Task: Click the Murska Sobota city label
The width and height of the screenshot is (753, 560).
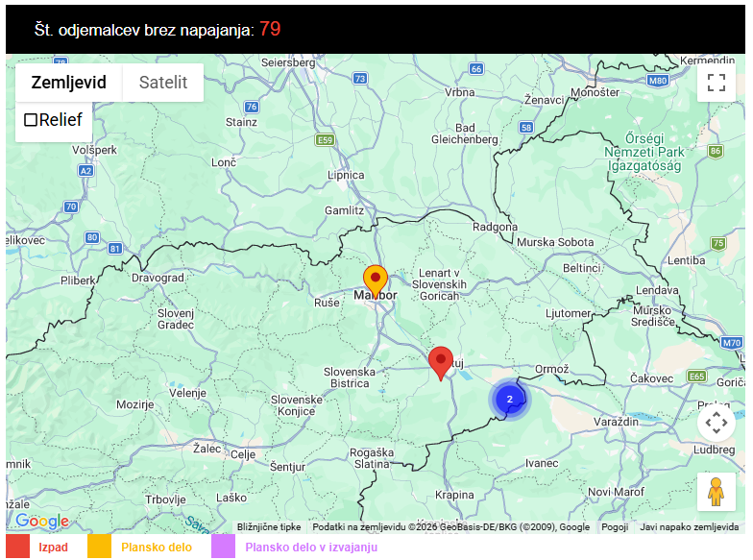Action: 555,242
